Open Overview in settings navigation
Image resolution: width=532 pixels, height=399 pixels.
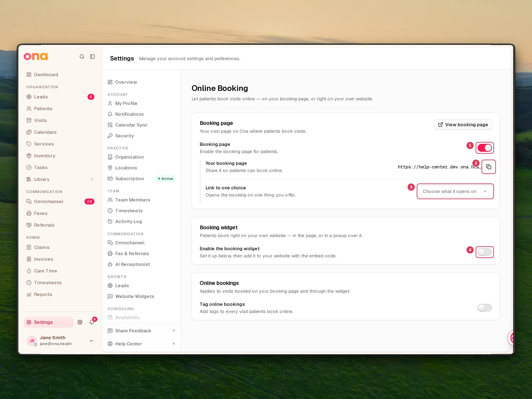(x=141, y=82)
